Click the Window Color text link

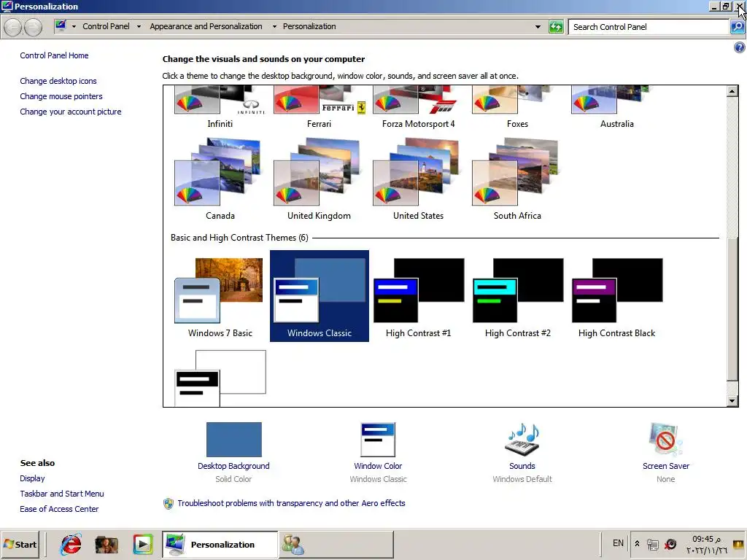coord(378,466)
